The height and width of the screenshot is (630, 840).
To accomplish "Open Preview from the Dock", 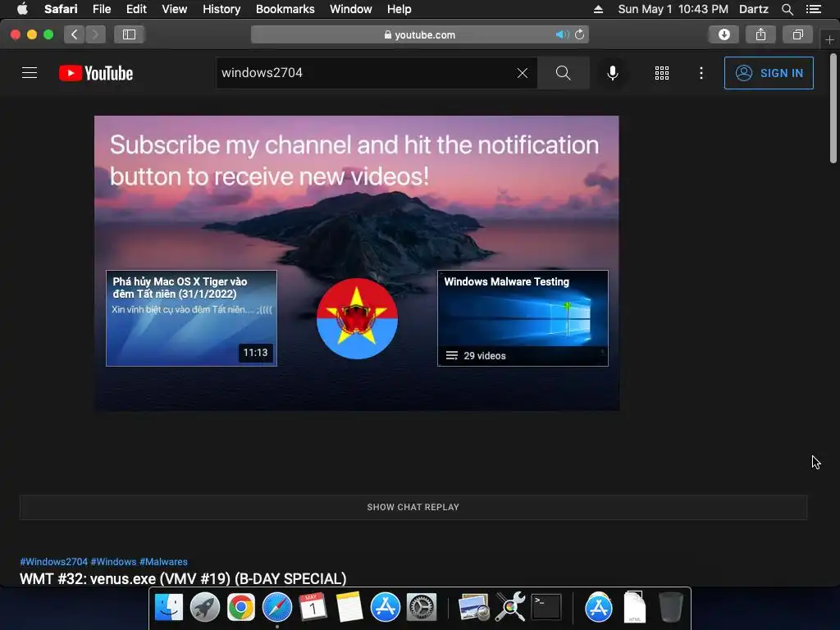I will (x=473, y=608).
